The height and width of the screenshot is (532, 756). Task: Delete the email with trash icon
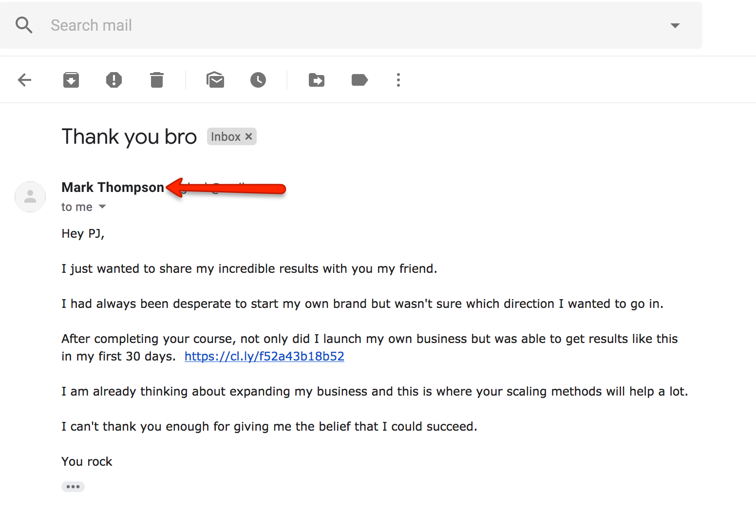point(157,80)
